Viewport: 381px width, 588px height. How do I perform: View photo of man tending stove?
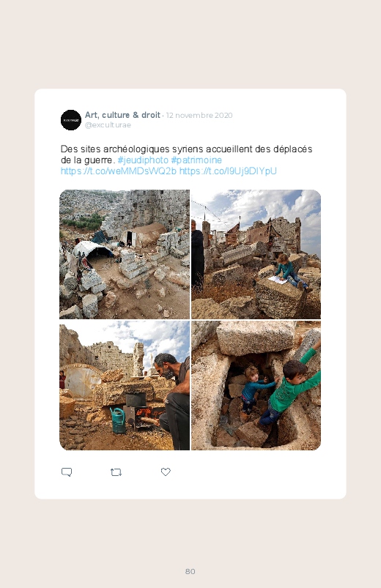[125, 385]
